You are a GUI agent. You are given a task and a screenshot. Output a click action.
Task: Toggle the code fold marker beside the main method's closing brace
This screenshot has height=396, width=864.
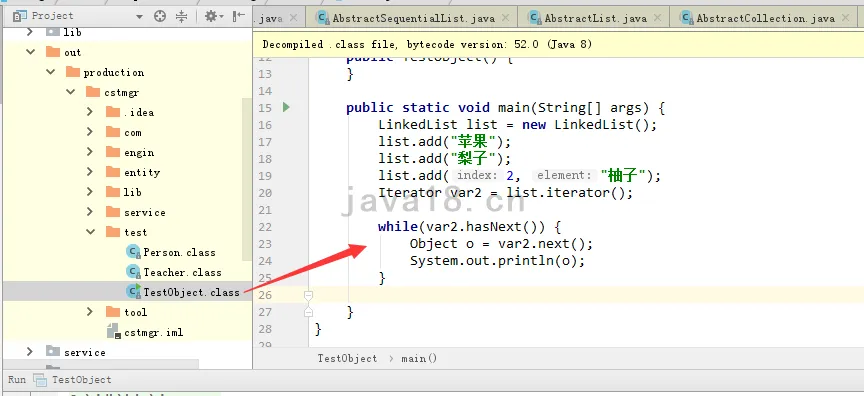[309, 312]
